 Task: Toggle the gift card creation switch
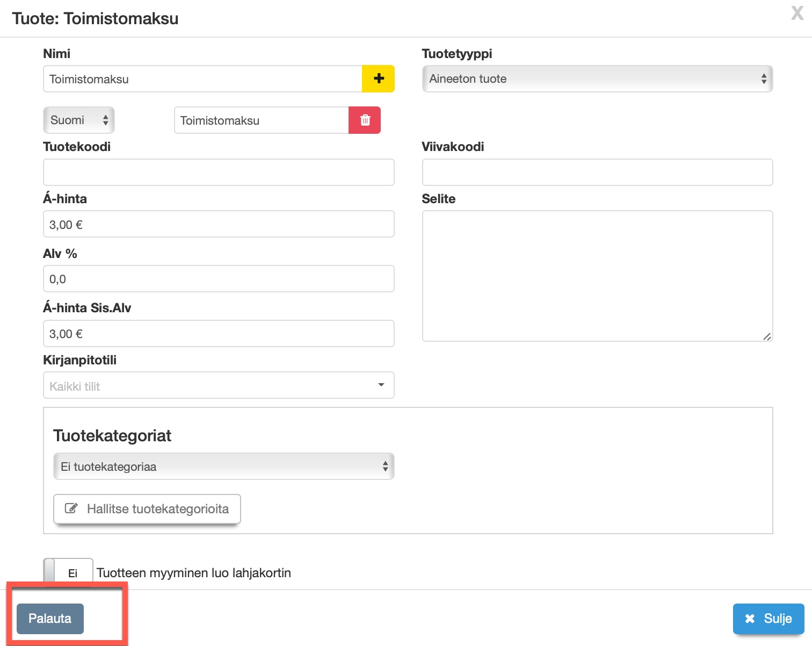point(68,572)
